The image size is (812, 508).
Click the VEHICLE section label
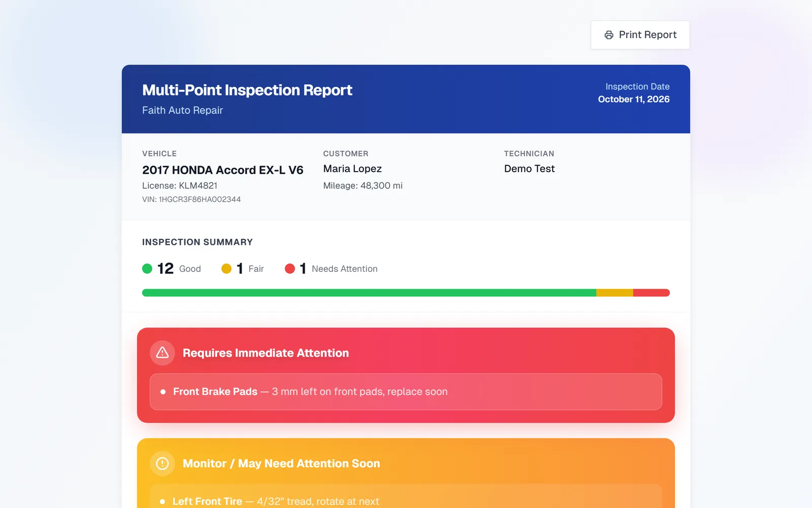point(159,153)
